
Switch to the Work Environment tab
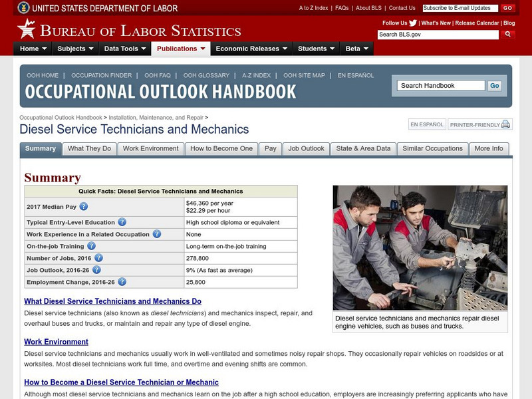(x=151, y=148)
